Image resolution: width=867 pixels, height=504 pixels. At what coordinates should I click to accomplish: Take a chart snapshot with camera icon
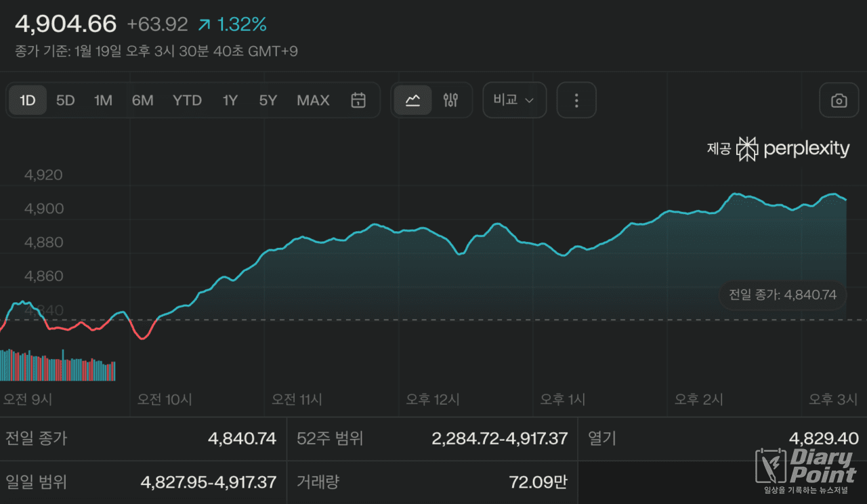tap(839, 100)
